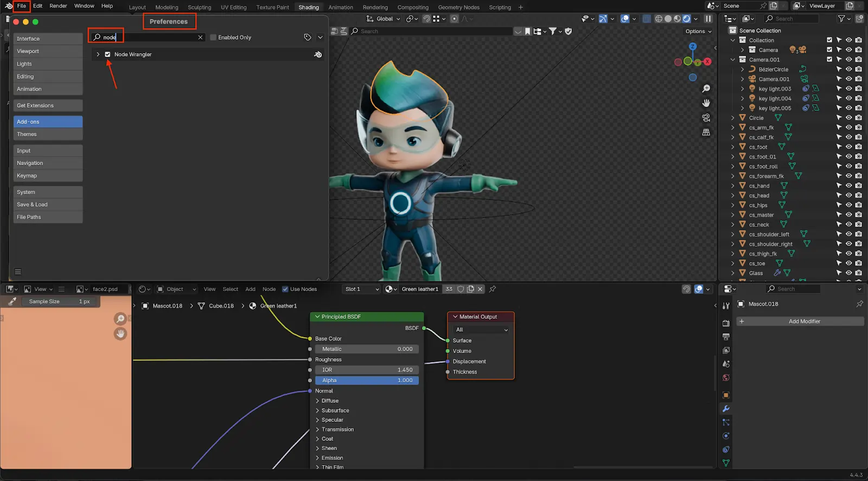Open the Modifiers wrench tab
Viewport: 868px width, 481px height.
pyautogui.click(x=726, y=409)
